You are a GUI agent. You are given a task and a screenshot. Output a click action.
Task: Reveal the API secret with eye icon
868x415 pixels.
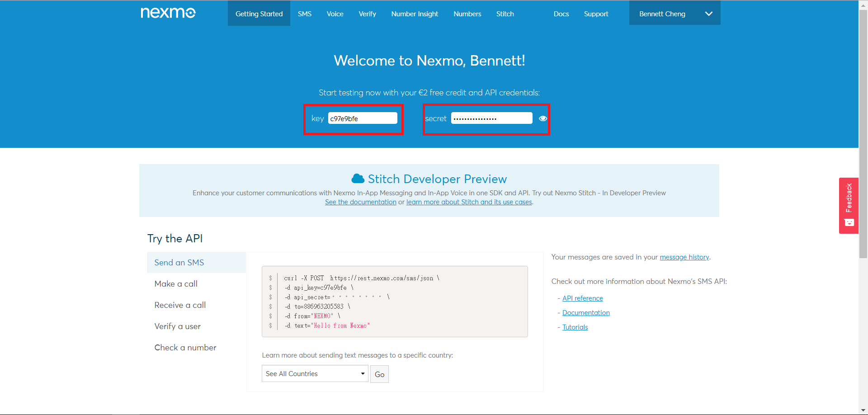coord(543,118)
